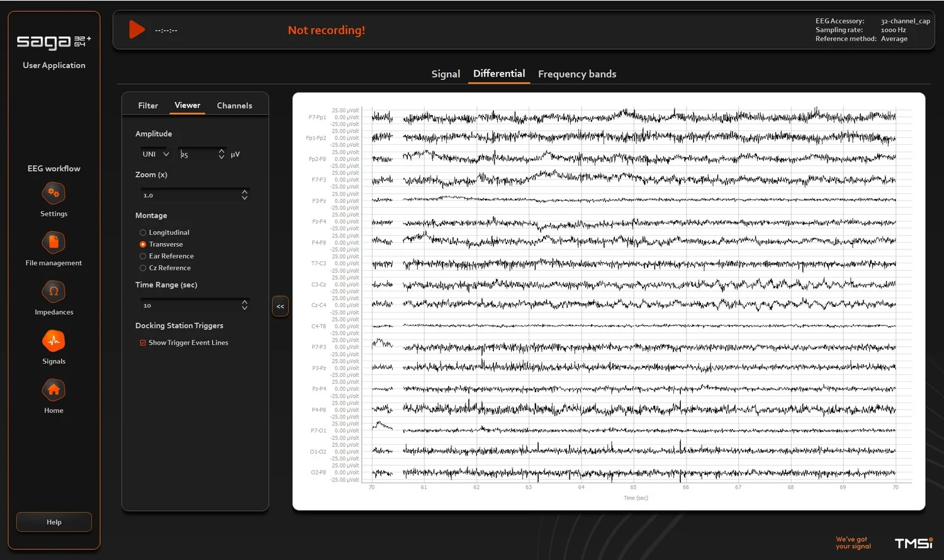This screenshot has height=560, width=944.
Task: Open the Signals waveform icon
Action: pyautogui.click(x=53, y=340)
